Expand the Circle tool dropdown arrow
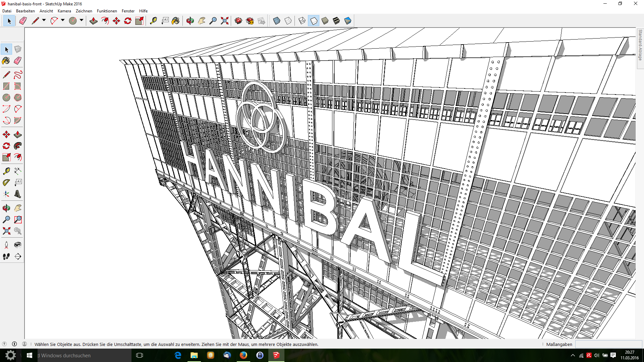644x362 pixels. (82, 20)
